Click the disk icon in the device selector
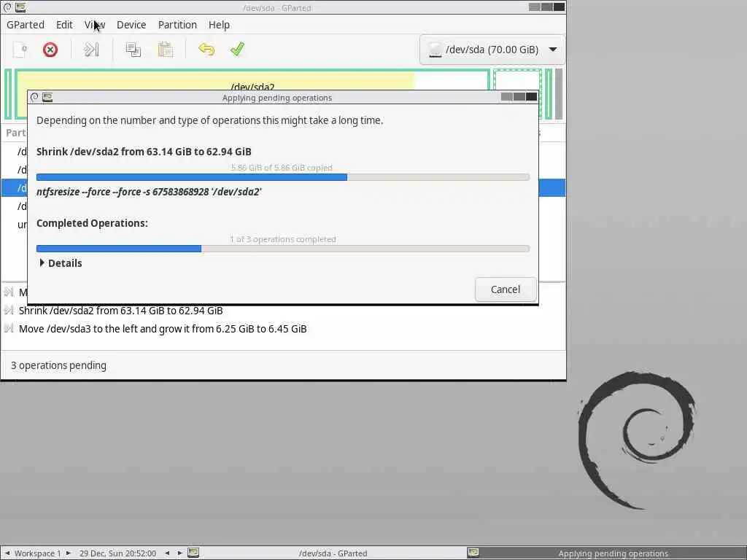Screen dimensions: 747x560 tap(435, 50)
